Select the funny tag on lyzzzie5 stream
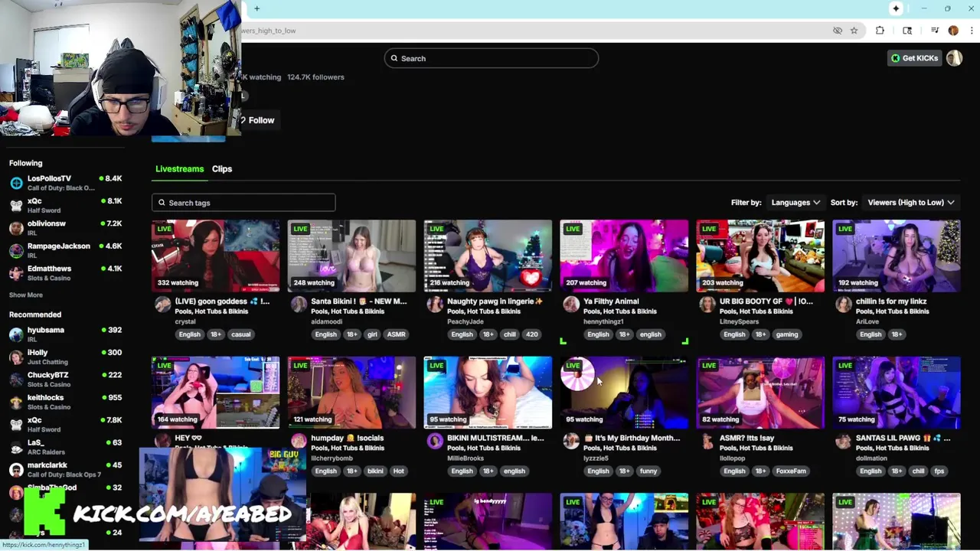 click(648, 471)
